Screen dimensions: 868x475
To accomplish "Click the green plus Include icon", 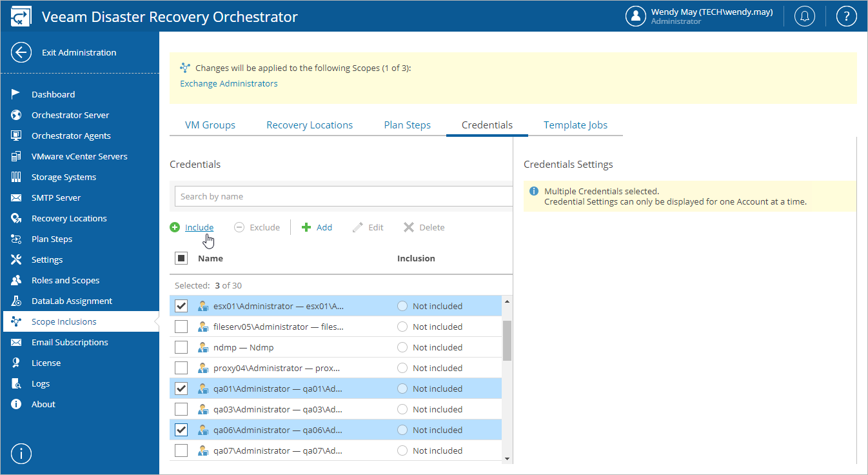I will (175, 227).
